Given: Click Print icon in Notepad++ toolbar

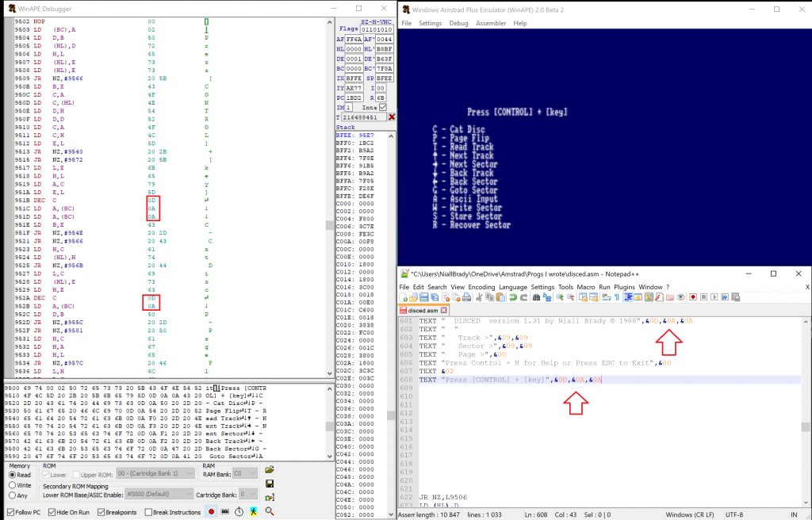Looking at the screenshot, I should [x=466, y=297].
